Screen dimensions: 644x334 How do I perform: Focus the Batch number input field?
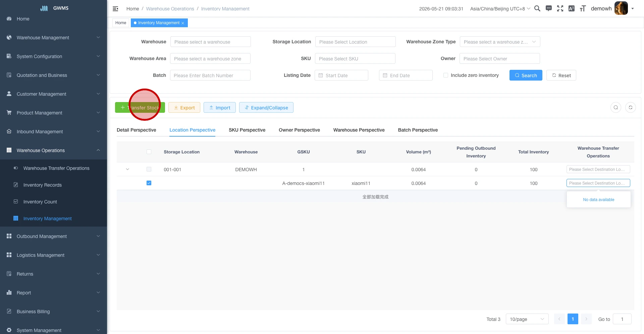click(x=210, y=75)
